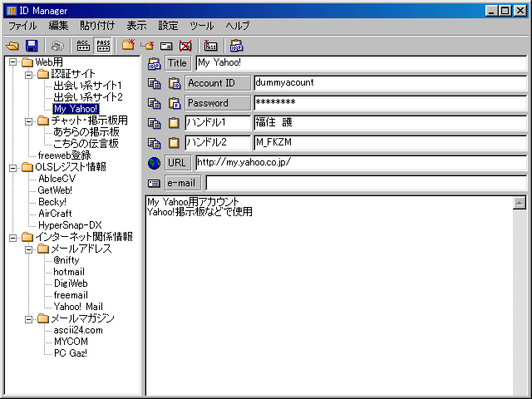The width and height of the screenshot is (532, 399).
Task: Collapse the 認証サイト folder
Action: point(29,75)
